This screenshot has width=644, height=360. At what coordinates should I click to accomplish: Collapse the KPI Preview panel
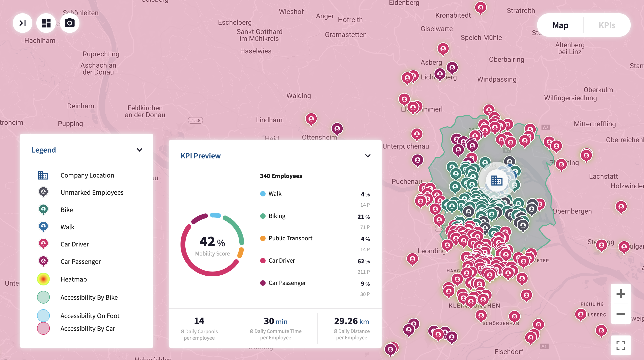pos(368,155)
